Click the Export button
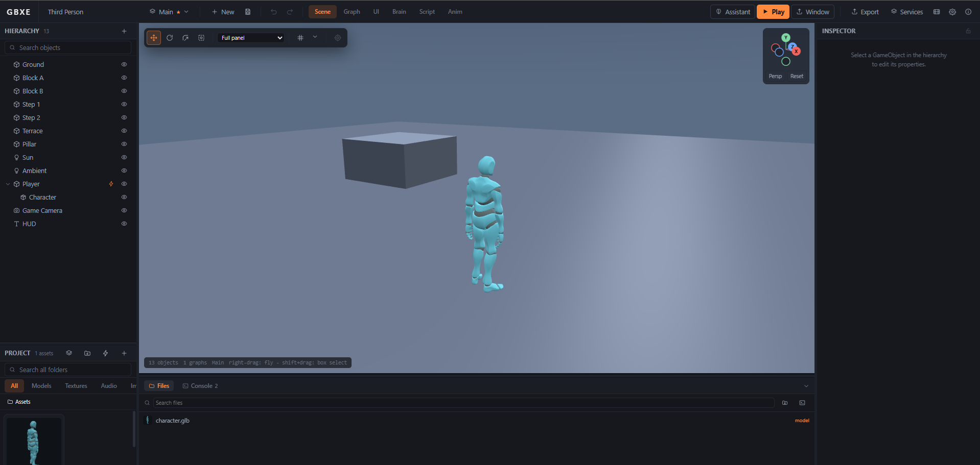 pos(865,12)
